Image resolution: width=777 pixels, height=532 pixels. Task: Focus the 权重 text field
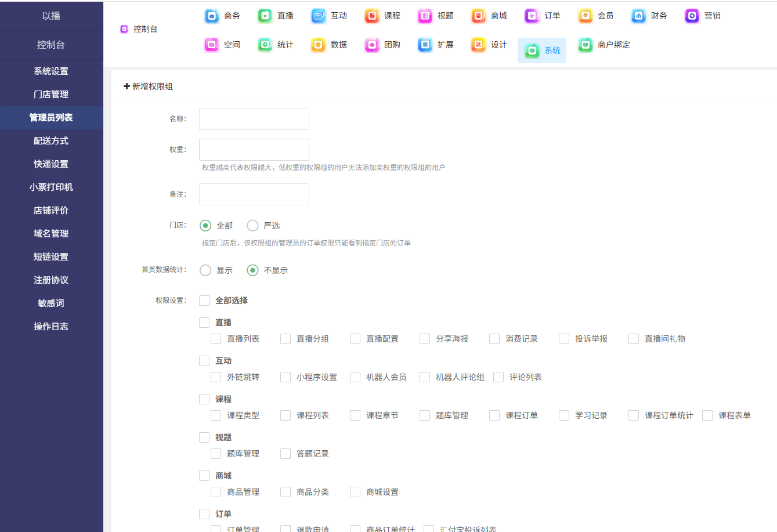click(254, 150)
